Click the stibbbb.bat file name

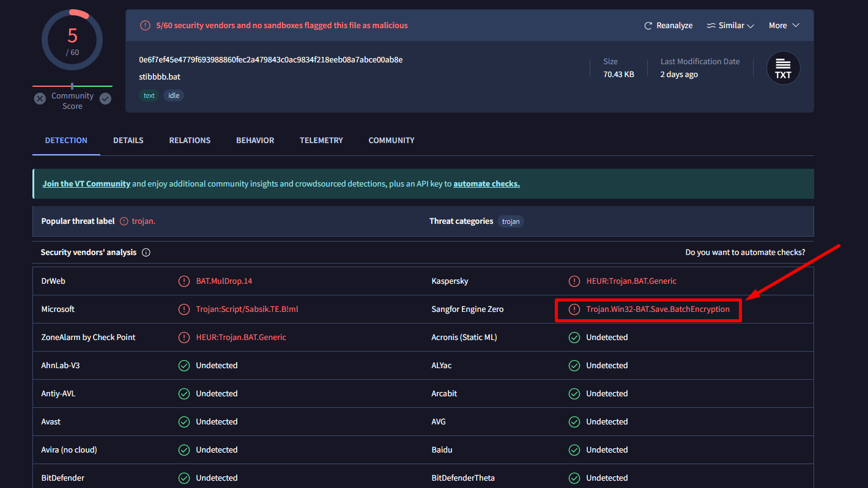(160, 77)
